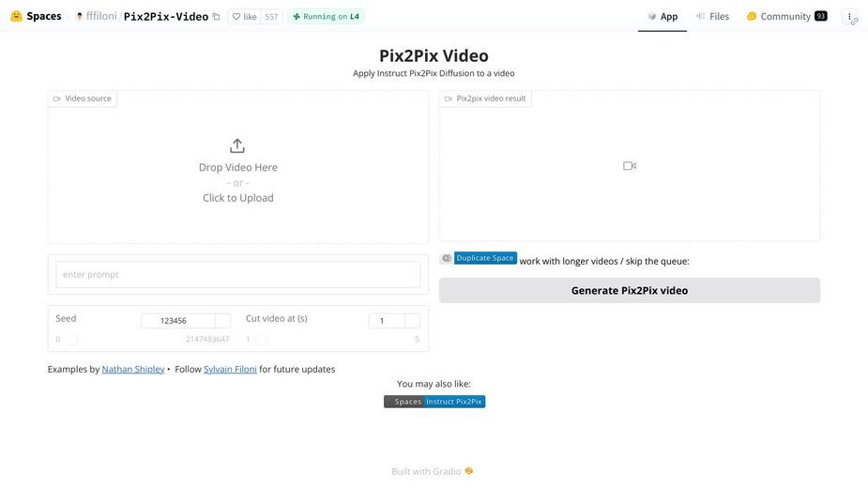
Task: Open the Spaces Instruct Pix2Pix badge
Action: click(434, 402)
